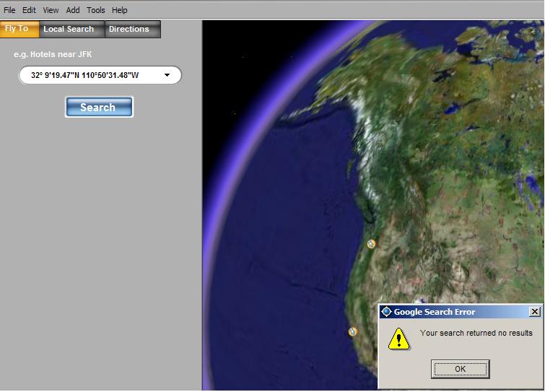
Task: Close the Google Search Error dialog
Action: 535,311
